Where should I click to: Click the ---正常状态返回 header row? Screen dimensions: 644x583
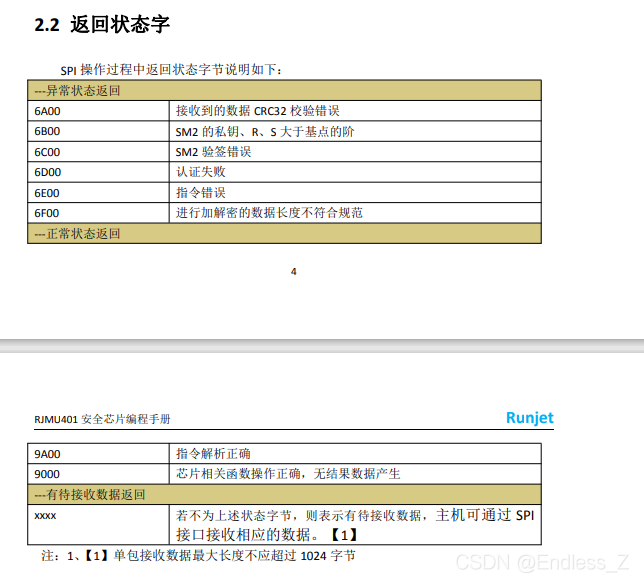pyautogui.click(x=284, y=233)
